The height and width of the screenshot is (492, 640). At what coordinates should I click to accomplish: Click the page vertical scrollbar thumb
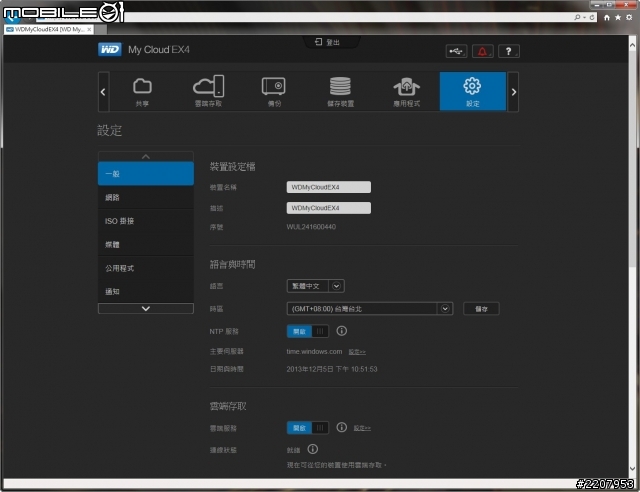tap(633, 159)
